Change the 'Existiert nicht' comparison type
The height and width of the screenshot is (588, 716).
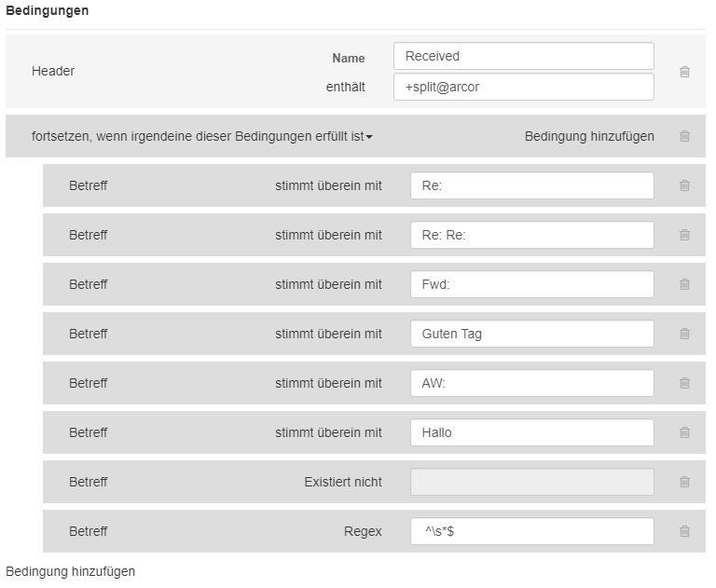pyautogui.click(x=345, y=484)
